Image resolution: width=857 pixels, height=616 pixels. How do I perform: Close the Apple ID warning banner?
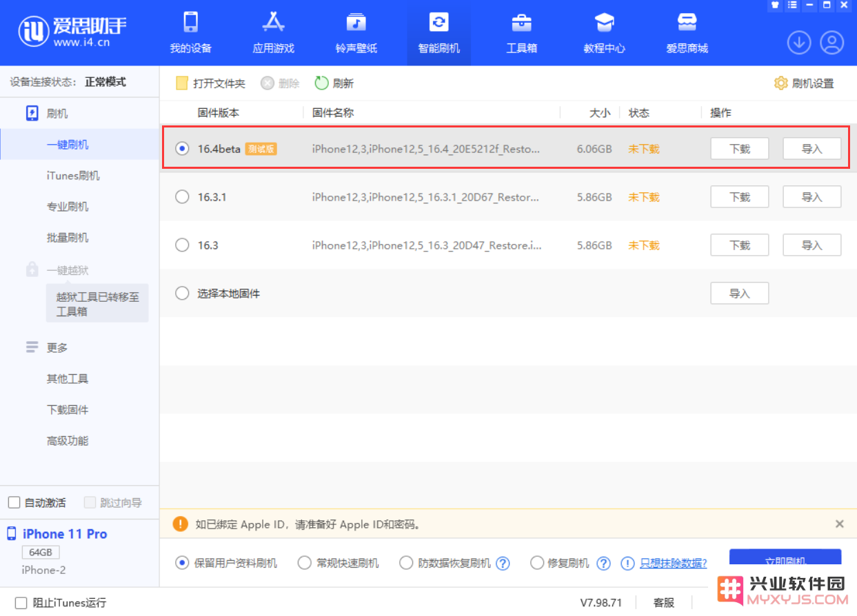840,524
